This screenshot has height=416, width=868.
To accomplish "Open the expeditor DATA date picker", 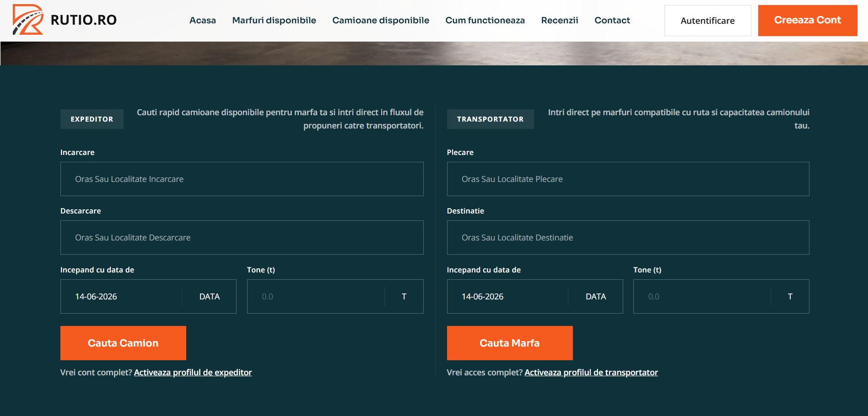I will (210, 296).
